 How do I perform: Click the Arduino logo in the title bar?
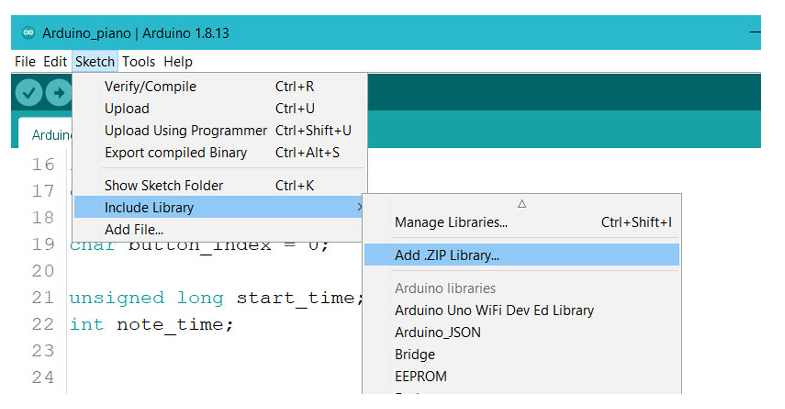click(27, 33)
